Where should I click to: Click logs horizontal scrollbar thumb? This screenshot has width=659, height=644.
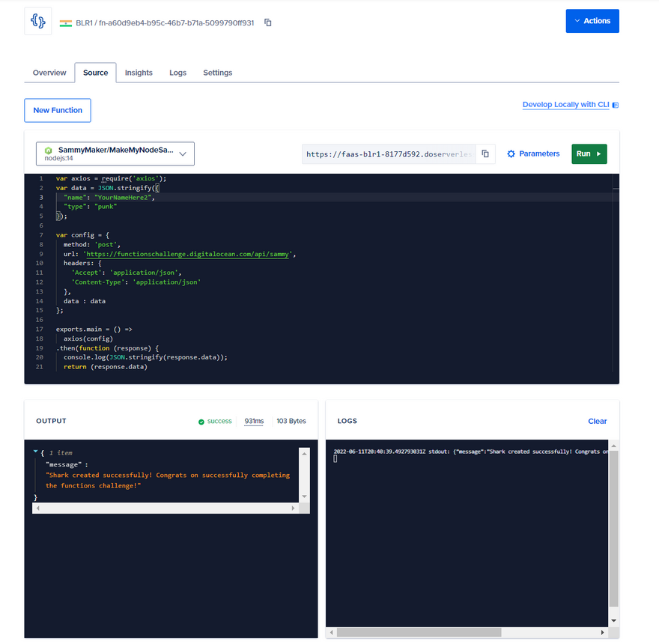419,632
